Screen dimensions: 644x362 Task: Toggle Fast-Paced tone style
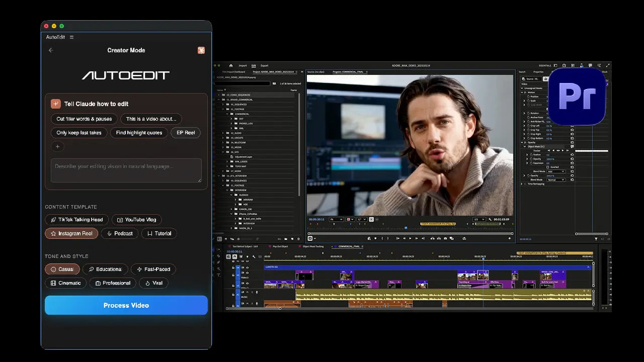pyautogui.click(x=153, y=269)
